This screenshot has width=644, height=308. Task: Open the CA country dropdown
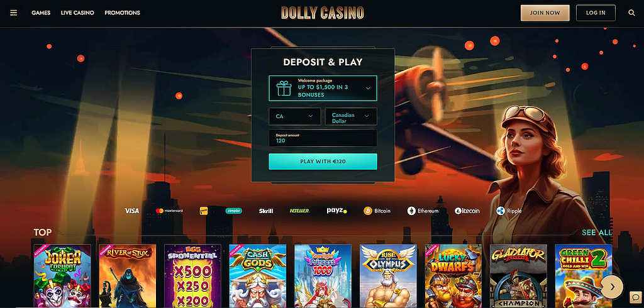click(x=295, y=117)
